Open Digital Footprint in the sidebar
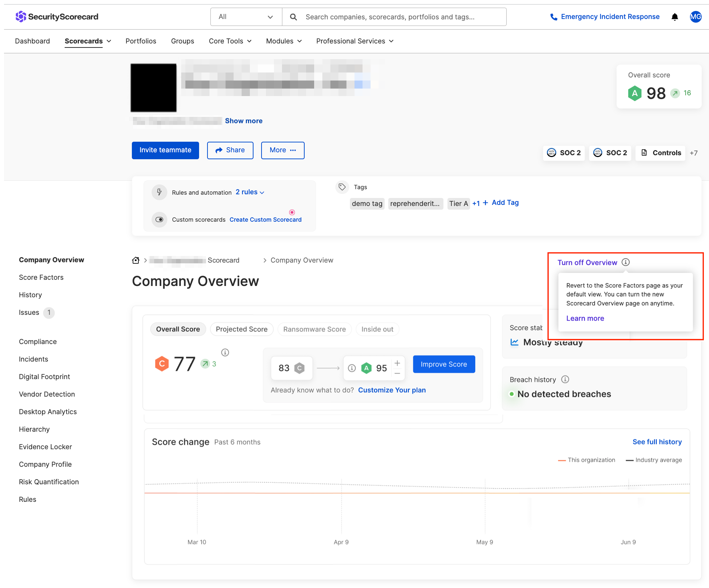The width and height of the screenshot is (709, 588). pyautogui.click(x=45, y=377)
